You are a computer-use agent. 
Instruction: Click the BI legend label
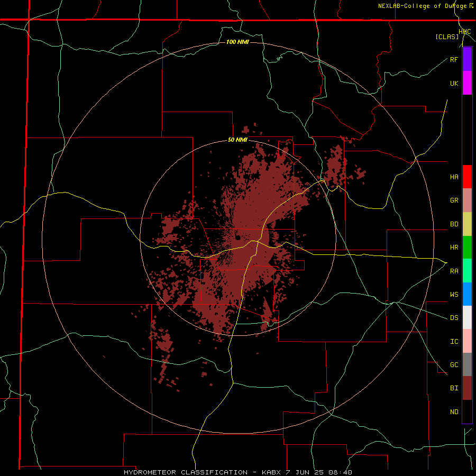click(454, 388)
